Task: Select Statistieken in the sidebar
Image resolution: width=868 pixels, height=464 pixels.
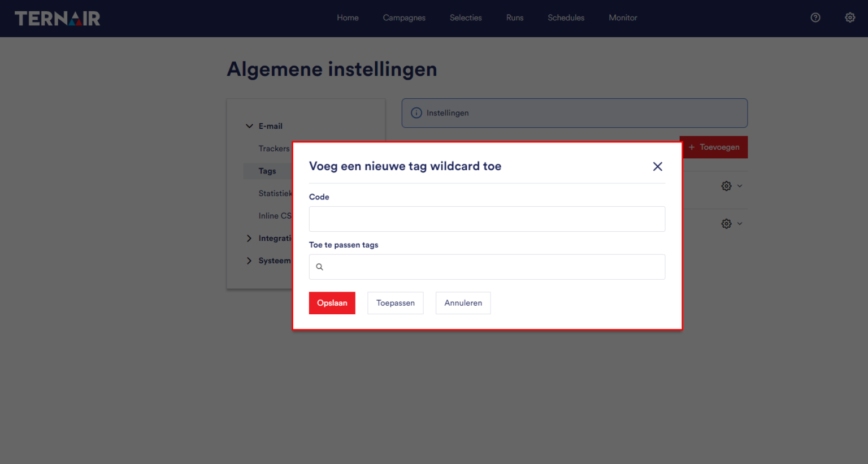Action: pos(275,193)
